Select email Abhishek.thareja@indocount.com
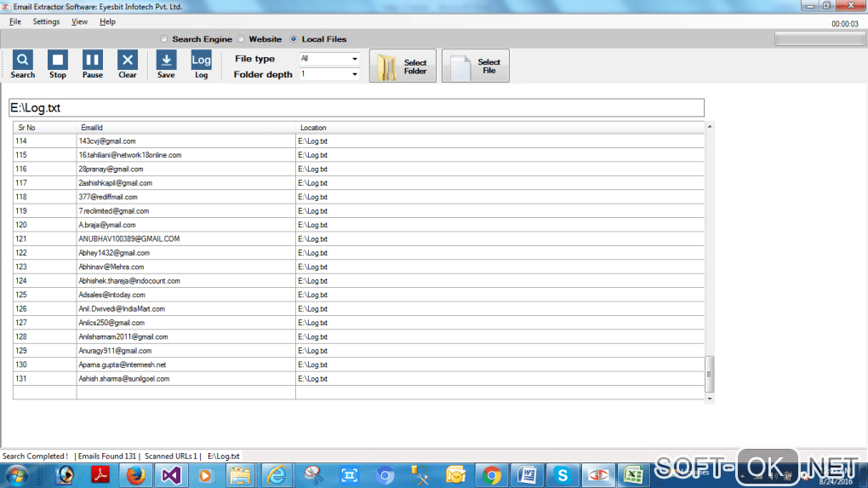This screenshot has height=488, width=868. point(129,281)
